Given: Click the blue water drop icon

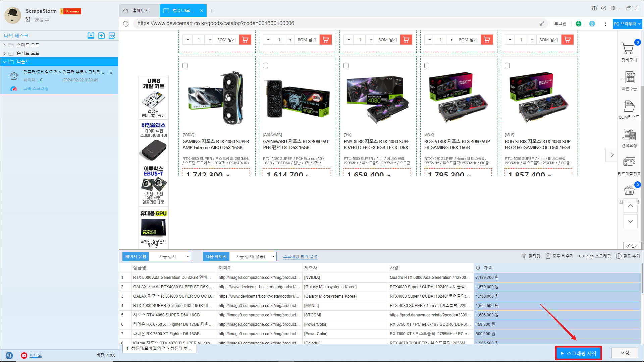Looking at the screenshot, I should [x=592, y=23].
